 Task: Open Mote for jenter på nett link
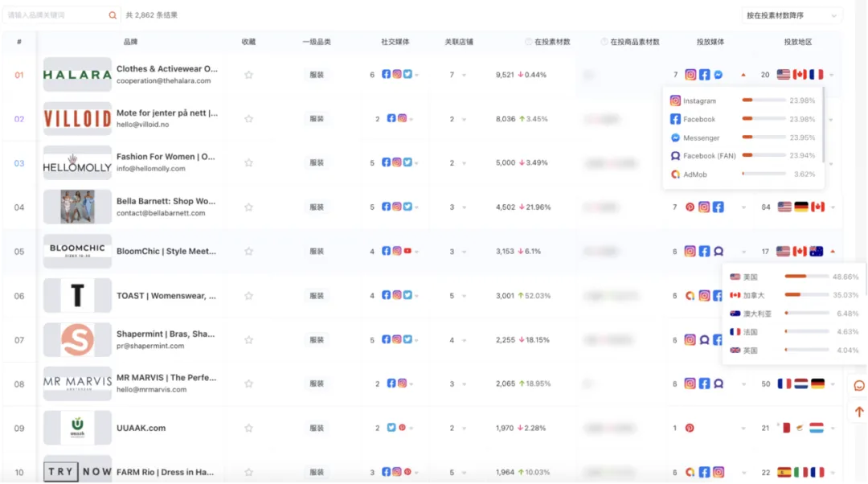[x=166, y=113]
